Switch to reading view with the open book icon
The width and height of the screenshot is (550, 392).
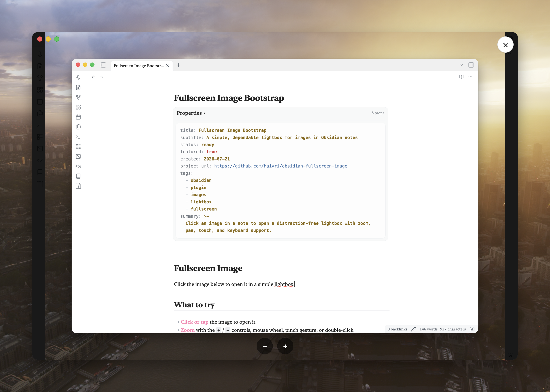pos(462,77)
